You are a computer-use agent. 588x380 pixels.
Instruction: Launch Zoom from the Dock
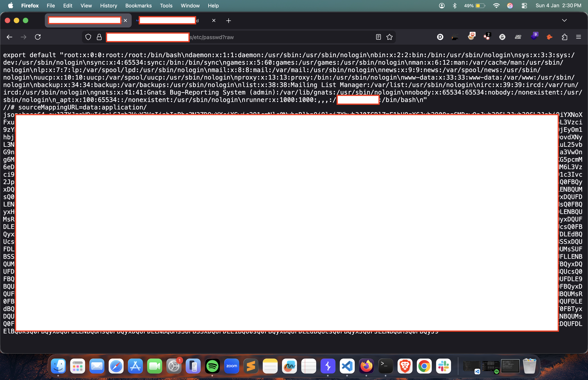pyautogui.click(x=232, y=366)
